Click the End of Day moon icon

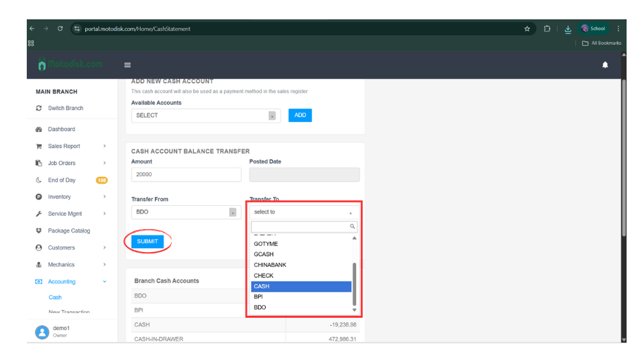(39, 180)
